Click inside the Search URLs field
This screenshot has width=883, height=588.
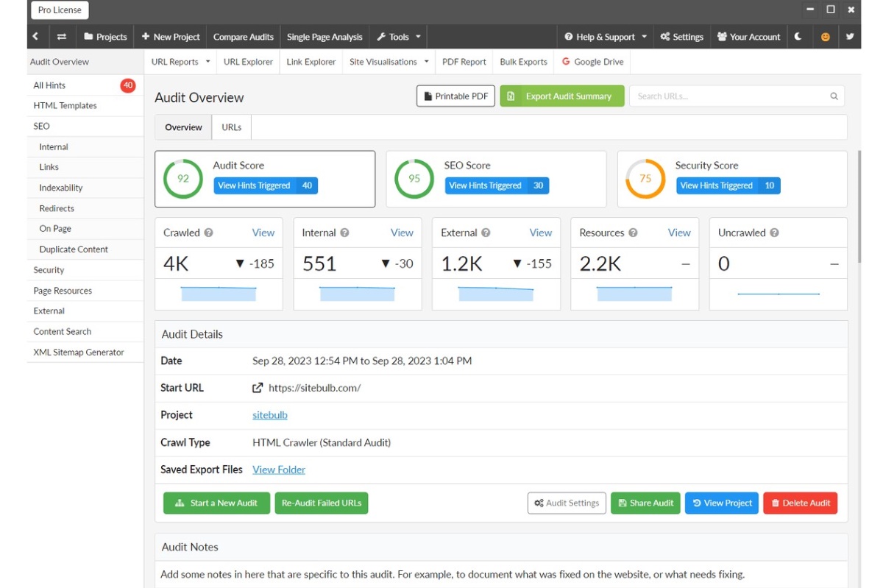pos(728,96)
